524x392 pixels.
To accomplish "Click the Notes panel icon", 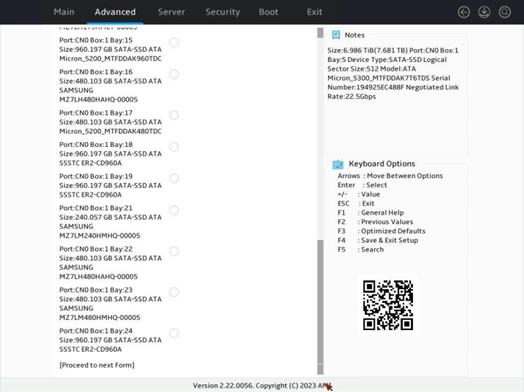I will click(336, 35).
